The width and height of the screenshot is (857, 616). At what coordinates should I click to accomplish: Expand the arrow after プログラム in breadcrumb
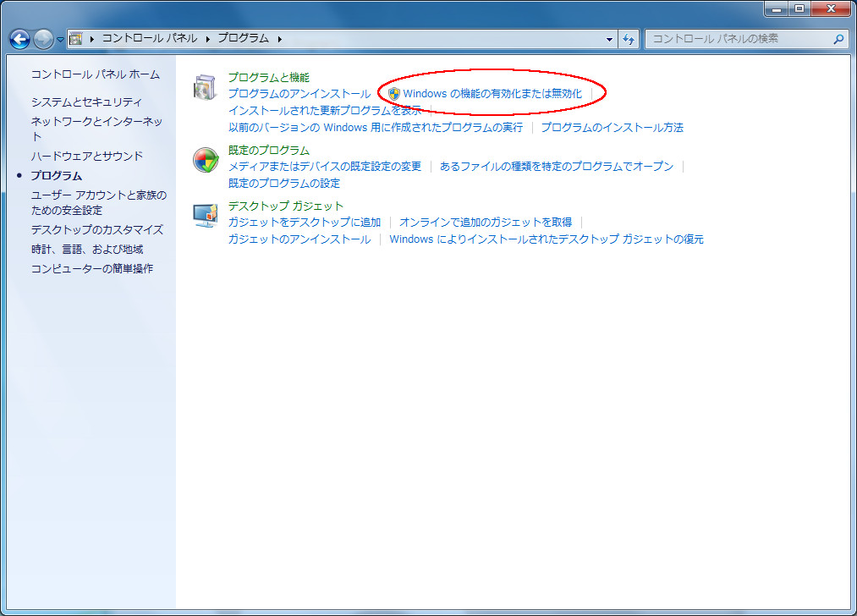point(279,39)
